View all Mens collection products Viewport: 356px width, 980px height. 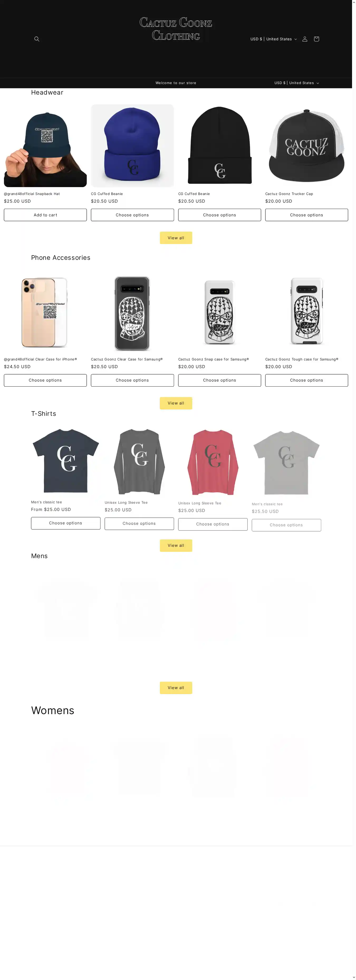(176, 688)
